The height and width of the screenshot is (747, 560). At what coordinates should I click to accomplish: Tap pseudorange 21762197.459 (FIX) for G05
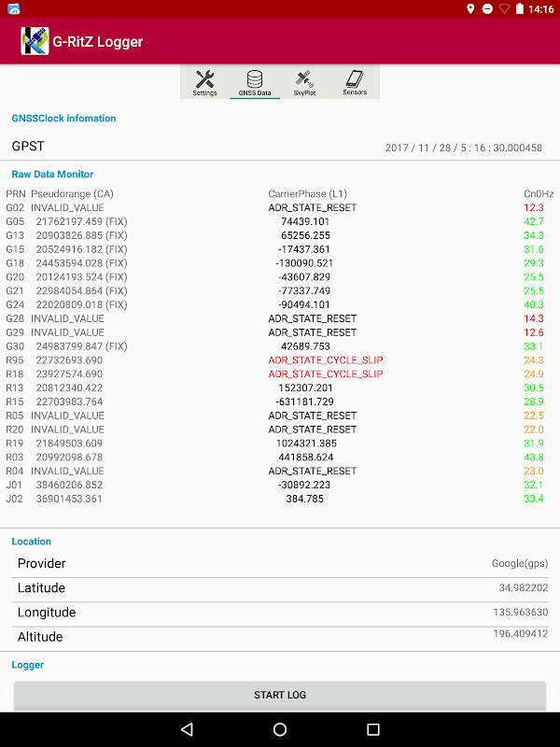tap(81, 221)
